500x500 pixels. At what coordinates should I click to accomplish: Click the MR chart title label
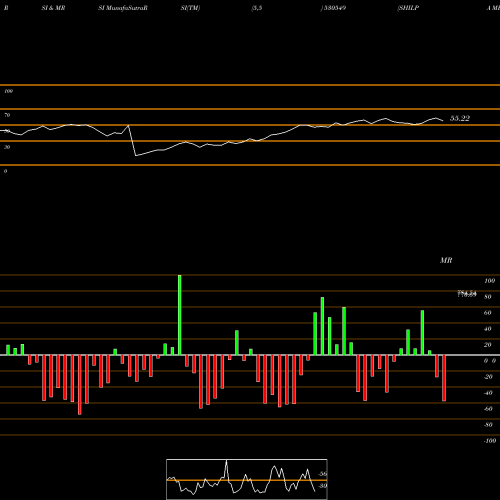tap(446, 260)
